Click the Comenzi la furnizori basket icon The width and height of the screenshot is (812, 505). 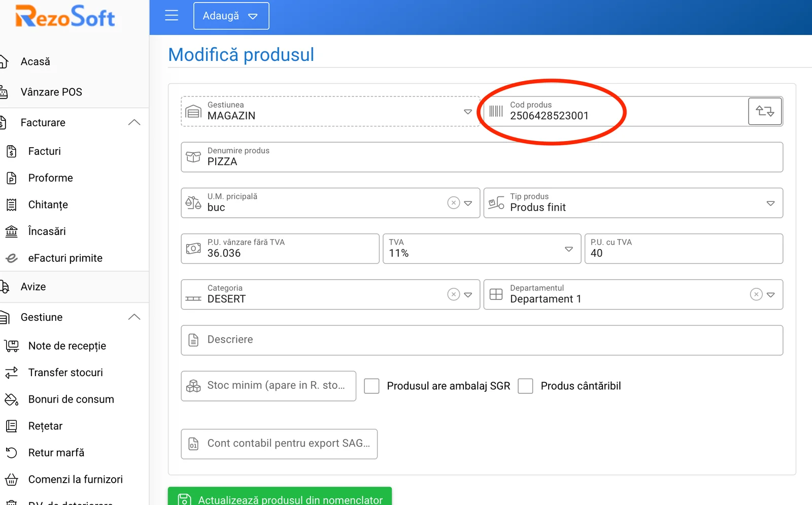pyautogui.click(x=11, y=480)
